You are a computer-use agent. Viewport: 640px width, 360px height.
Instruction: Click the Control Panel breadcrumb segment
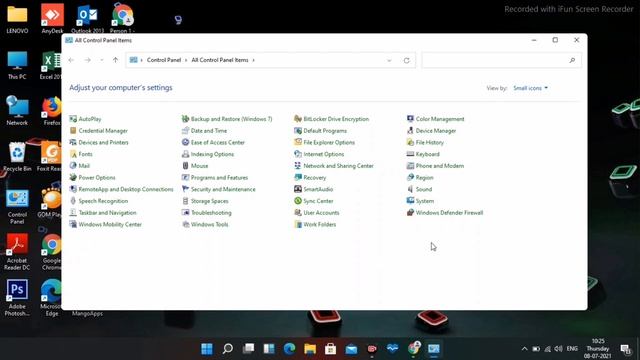pyautogui.click(x=164, y=60)
